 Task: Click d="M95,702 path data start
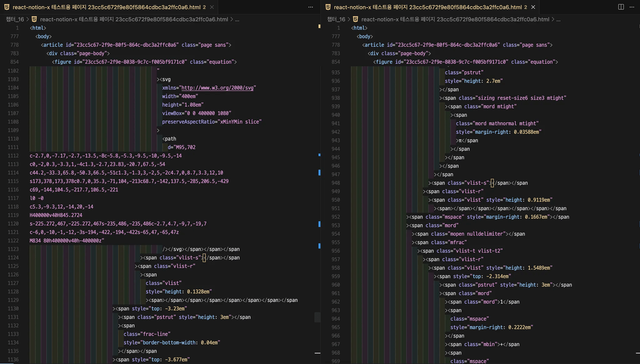[182, 147]
